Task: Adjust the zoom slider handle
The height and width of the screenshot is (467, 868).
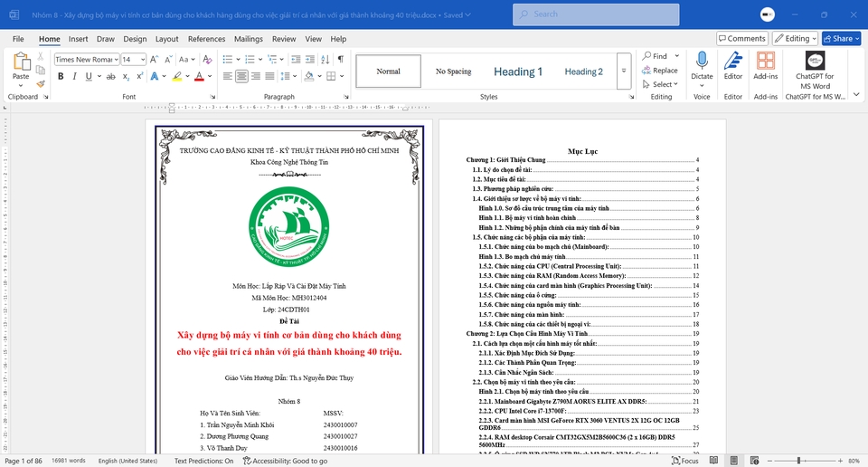Action: pyautogui.click(x=798, y=461)
